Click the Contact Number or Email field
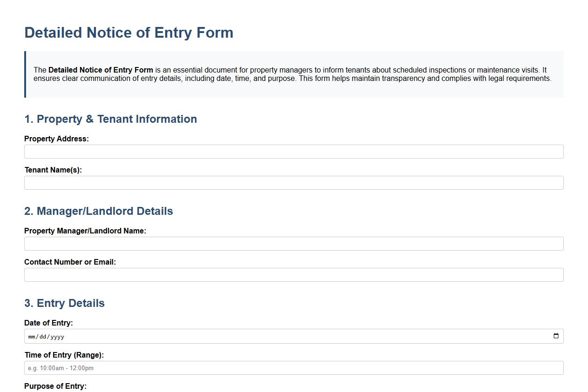588x392 pixels. pyautogui.click(x=293, y=274)
